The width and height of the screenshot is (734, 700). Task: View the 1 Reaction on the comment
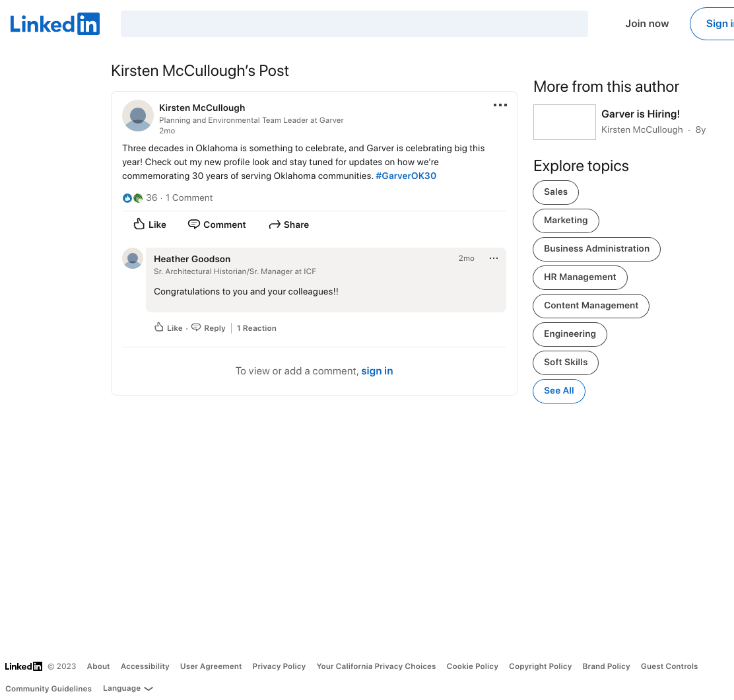point(257,328)
